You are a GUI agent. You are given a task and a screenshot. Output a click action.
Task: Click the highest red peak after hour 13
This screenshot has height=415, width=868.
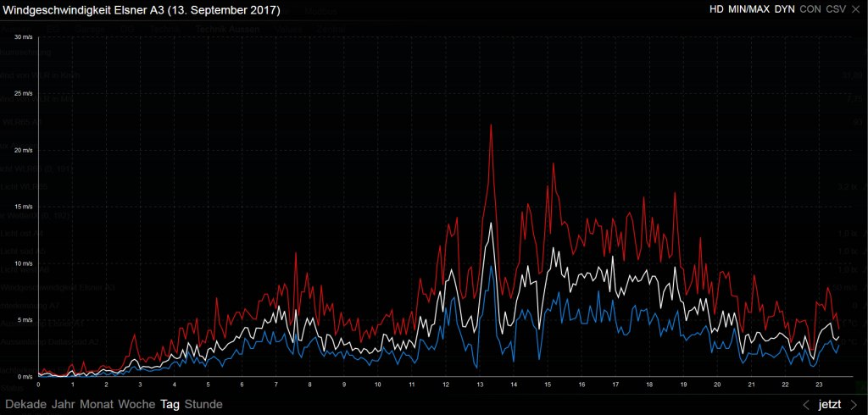tap(492, 125)
